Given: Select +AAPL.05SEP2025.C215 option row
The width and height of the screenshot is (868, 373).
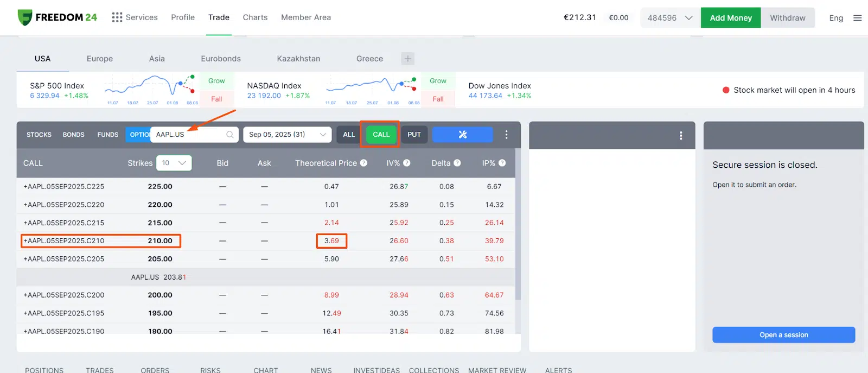Looking at the screenshot, I should pyautogui.click(x=266, y=223).
